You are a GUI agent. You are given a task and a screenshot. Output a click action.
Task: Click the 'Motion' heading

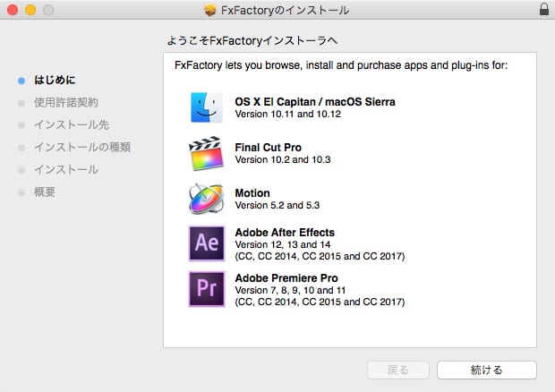[252, 193]
